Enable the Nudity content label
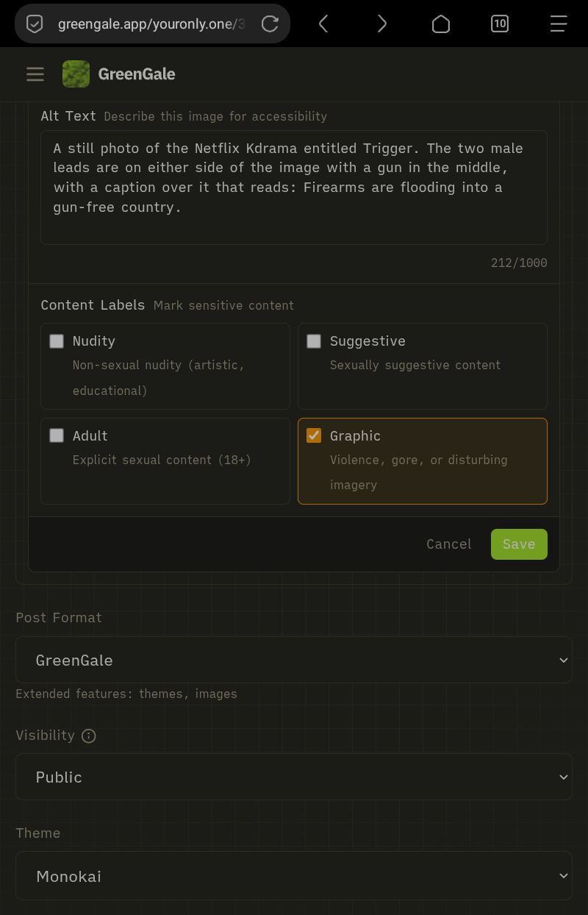The image size is (588, 915). 57,341
